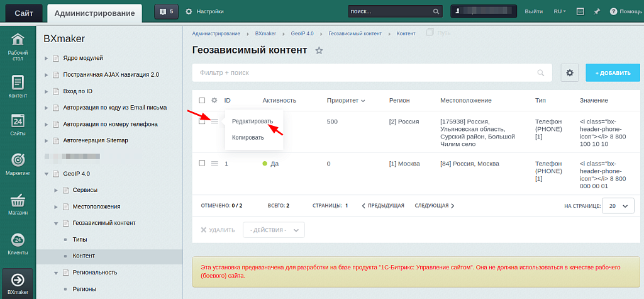Open notifications icon with badge 5
Screen dimensions: 644x299
(x=166, y=11)
